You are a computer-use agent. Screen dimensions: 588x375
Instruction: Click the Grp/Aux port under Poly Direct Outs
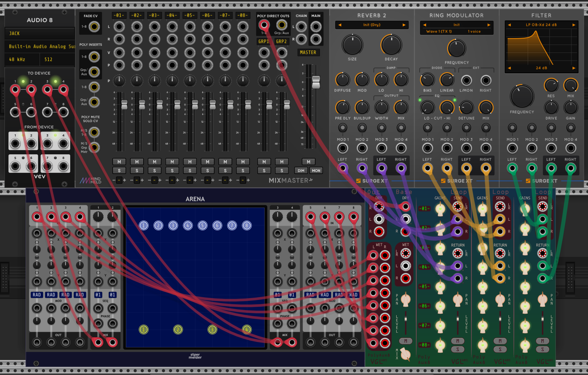point(282,25)
